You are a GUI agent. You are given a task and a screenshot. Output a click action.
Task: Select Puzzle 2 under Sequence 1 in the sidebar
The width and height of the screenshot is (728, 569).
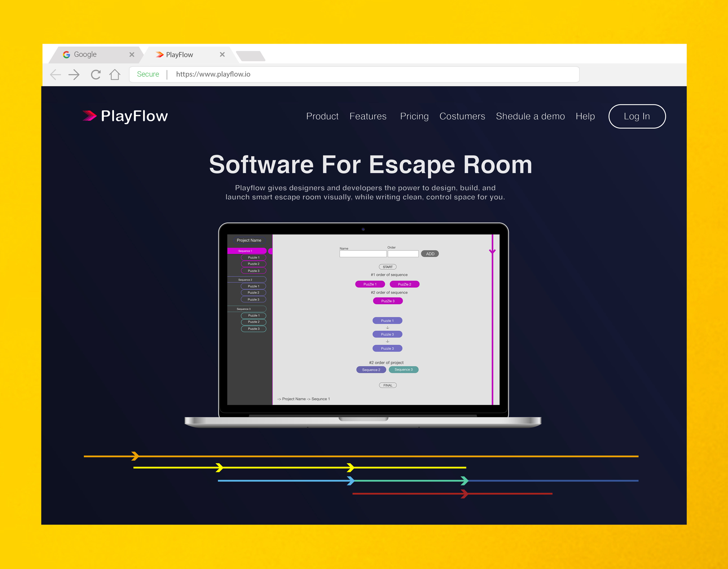click(254, 264)
